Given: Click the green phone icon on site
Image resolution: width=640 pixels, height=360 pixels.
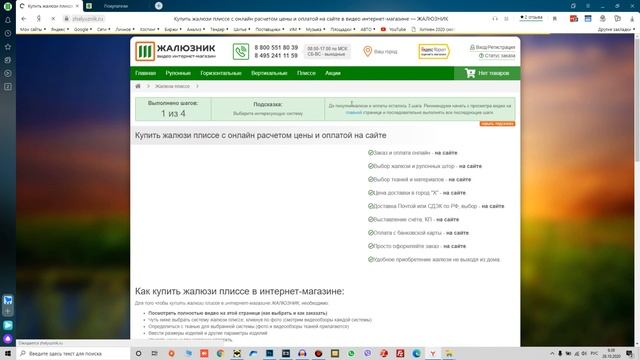Looking at the screenshot, I should tap(241, 52).
